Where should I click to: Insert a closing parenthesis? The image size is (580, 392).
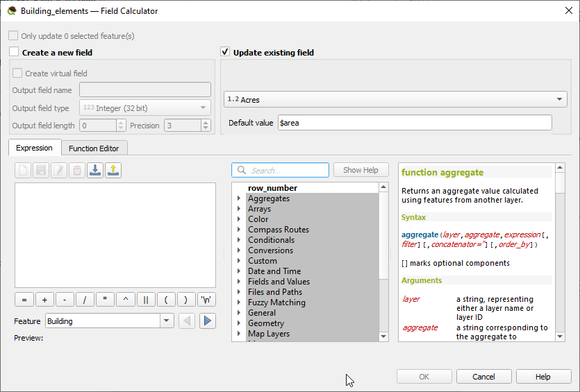pyautogui.click(x=186, y=300)
